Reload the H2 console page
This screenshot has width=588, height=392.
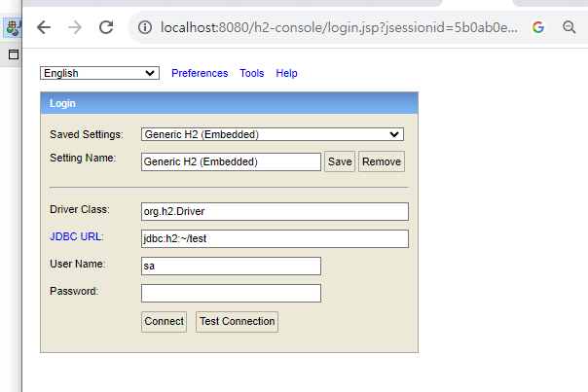pos(106,27)
